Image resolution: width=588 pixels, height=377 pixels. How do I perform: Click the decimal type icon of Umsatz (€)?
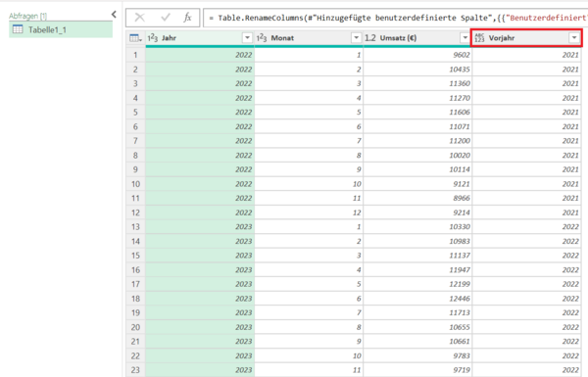[370, 38]
